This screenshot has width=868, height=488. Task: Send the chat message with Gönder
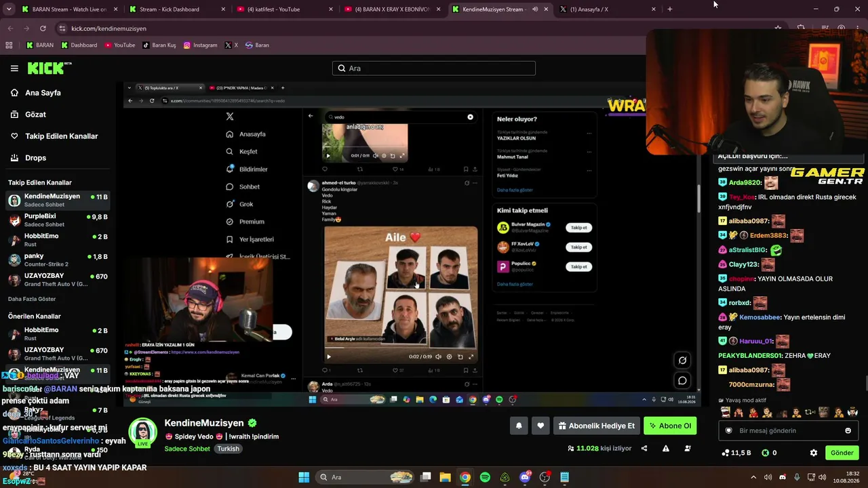tap(842, 453)
